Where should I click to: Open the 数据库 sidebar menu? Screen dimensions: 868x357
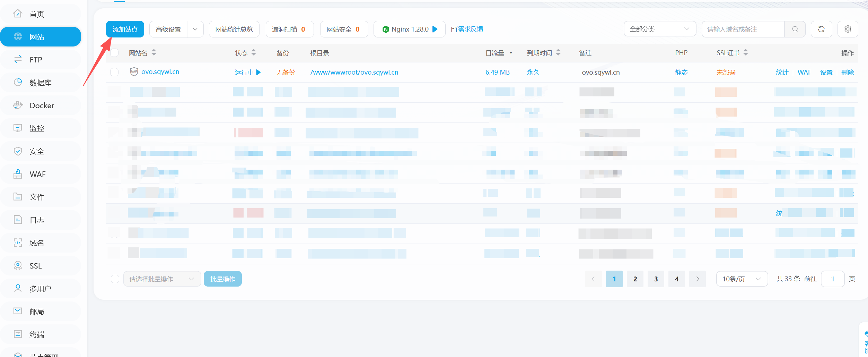[40, 83]
